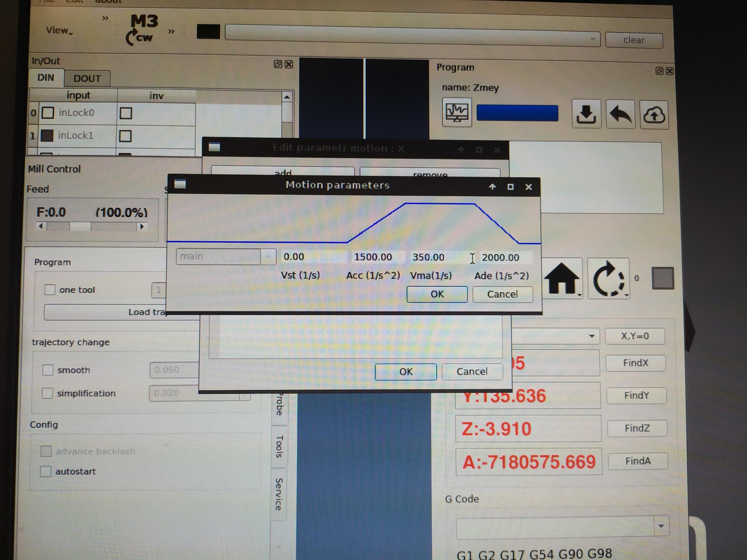Click the Acc value field 1500.00

point(373,257)
